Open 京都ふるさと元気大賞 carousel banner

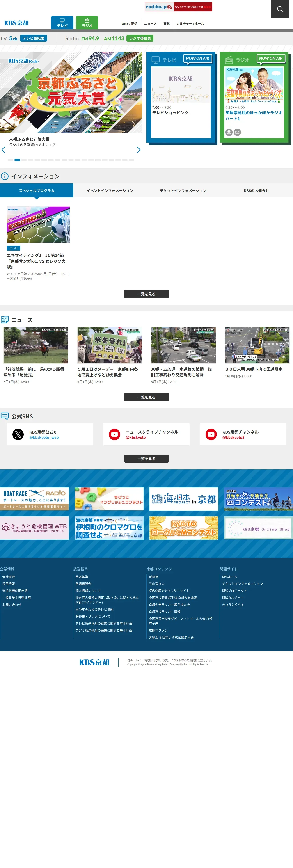coord(71,92)
